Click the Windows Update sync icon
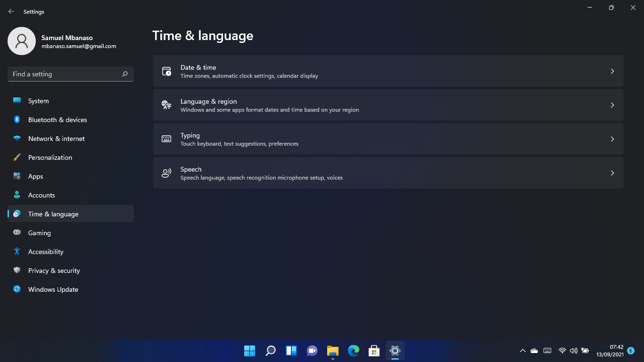Image resolution: width=644 pixels, height=362 pixels. [17, 289]
